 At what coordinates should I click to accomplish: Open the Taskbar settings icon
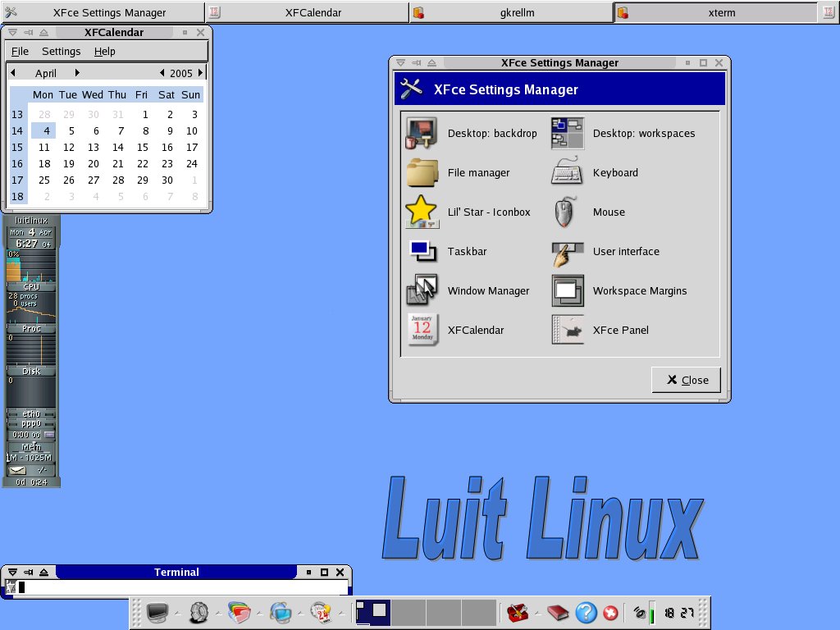pyautogui.click(x=422, y=251)
